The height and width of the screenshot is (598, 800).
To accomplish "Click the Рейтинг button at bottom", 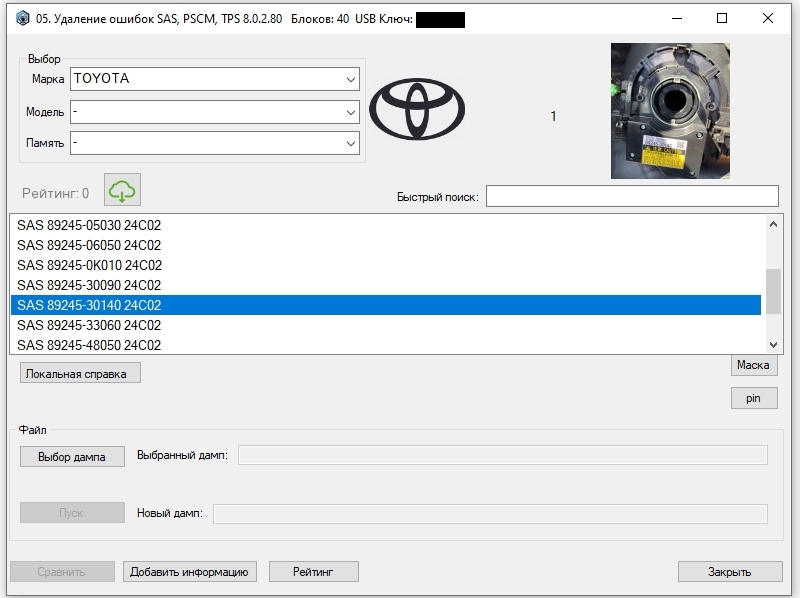I will pyautogui.click(x=313, y=572).
